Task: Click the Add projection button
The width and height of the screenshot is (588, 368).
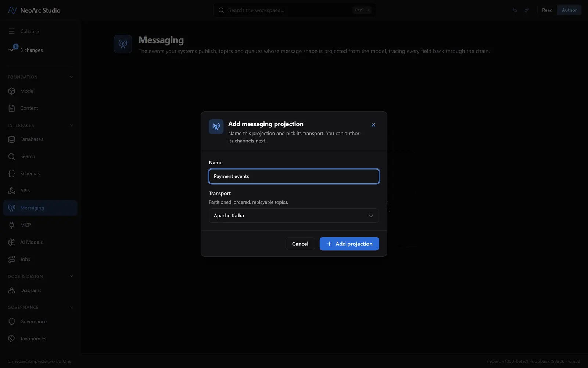Action: [x=349, y=244]
